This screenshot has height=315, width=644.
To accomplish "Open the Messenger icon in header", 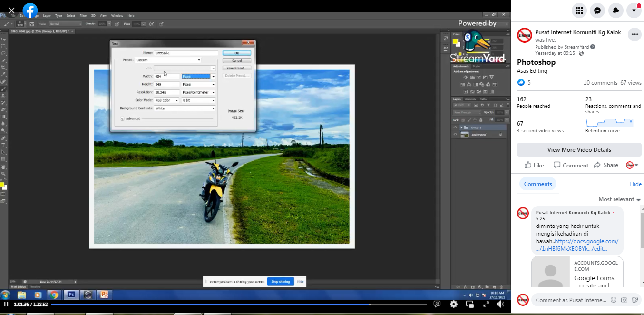I will click(597, 10).
